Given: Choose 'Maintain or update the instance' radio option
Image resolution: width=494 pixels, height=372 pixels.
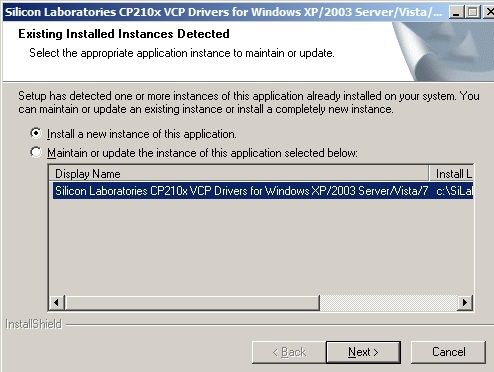Looking at the screenshot, I should [36, 152].
